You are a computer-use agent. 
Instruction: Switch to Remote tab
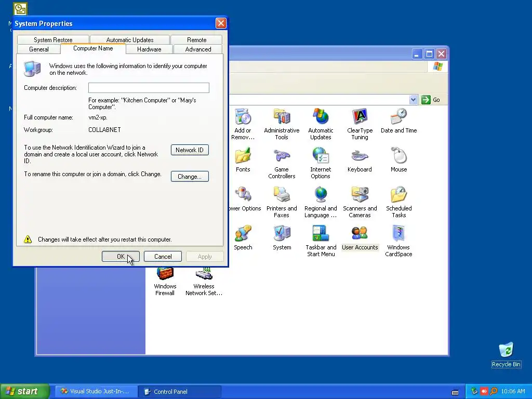click(196, 39)
